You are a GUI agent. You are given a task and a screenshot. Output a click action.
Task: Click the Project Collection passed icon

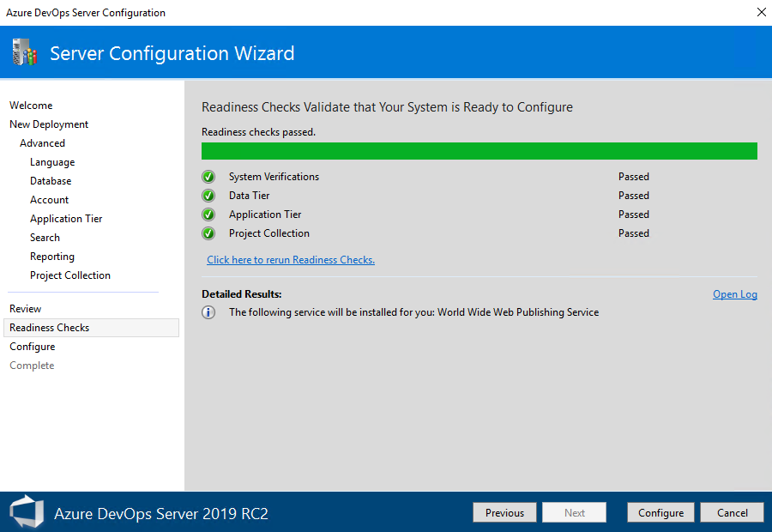pos(208,233)
